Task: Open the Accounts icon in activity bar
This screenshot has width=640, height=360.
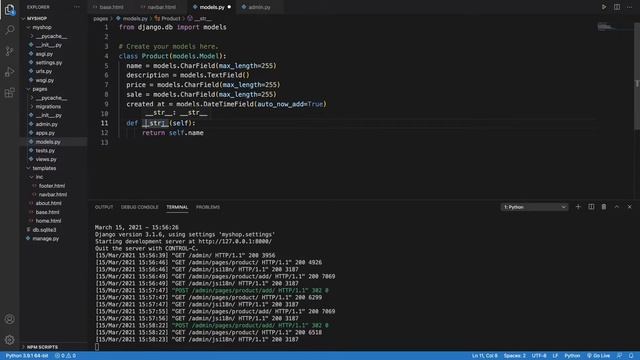Action: pyautogui.click(x=9, y=319)
